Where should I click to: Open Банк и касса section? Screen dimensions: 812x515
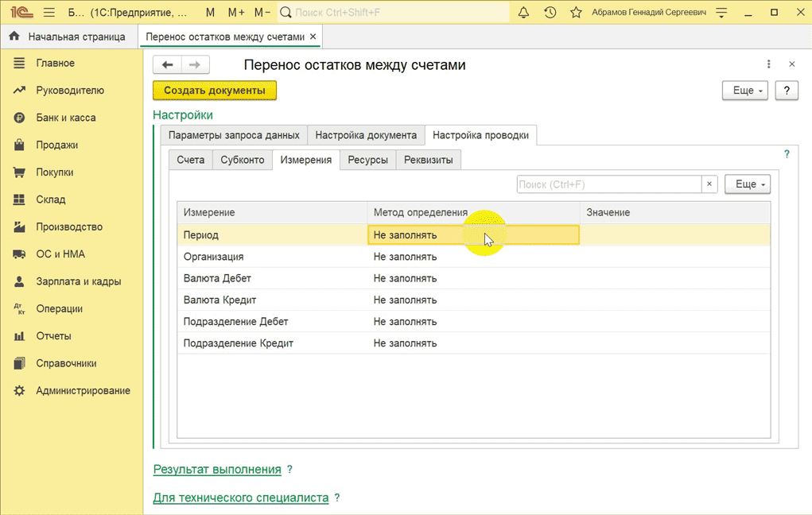[65, 118]
